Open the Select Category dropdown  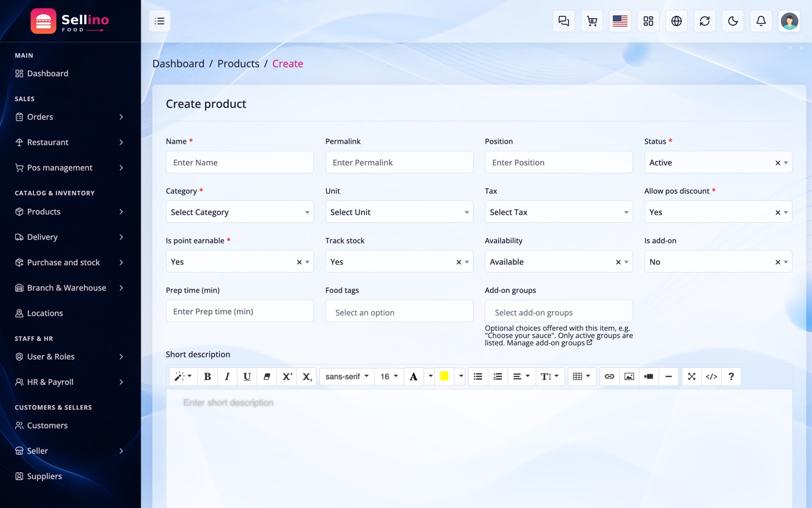240,212
